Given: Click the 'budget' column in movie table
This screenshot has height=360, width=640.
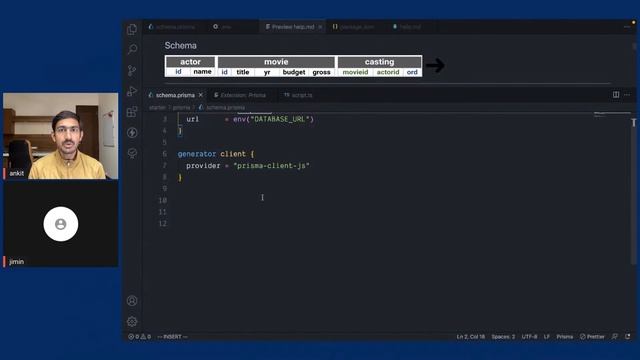Looking at the screenshot, I should click(x=294, y=72).
